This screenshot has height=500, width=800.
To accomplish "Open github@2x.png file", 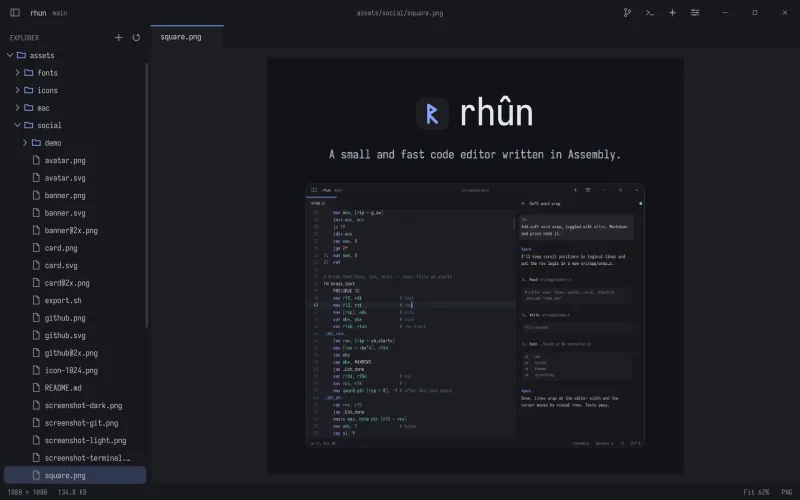I will (74, 353).
